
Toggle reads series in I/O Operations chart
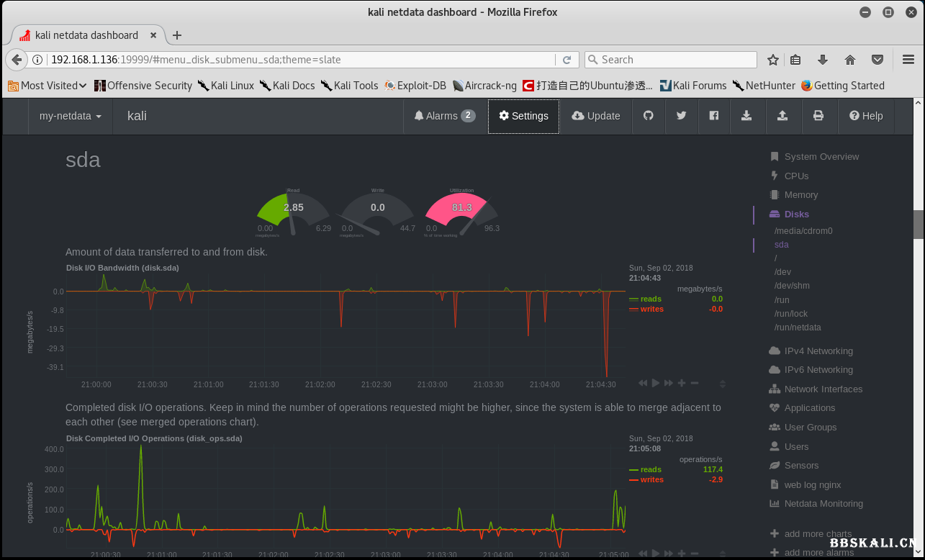point(650,469)
